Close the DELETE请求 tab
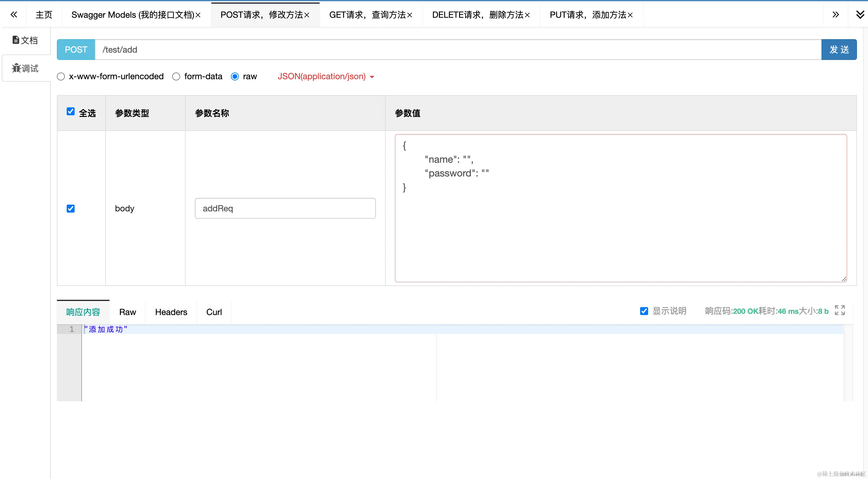 coord(527,15)
